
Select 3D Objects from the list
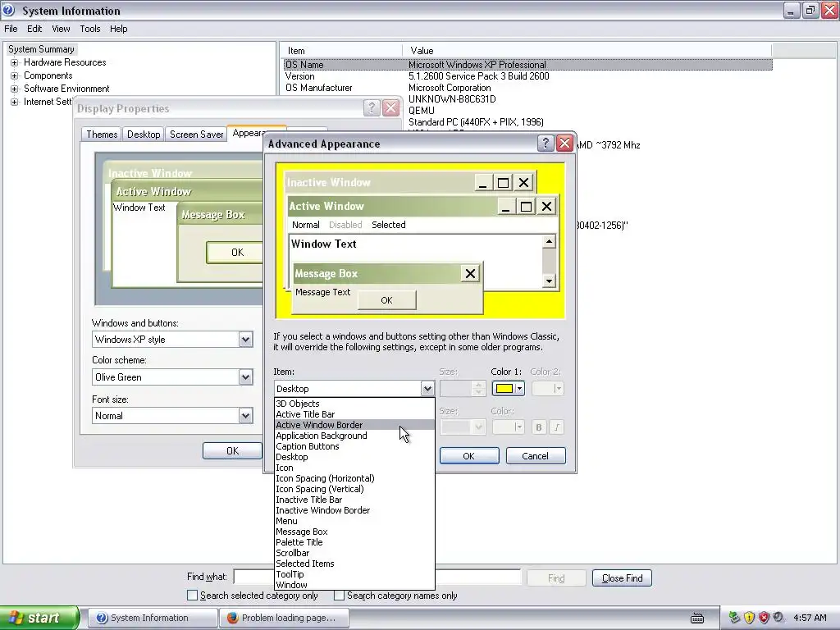tap(354, 404)
